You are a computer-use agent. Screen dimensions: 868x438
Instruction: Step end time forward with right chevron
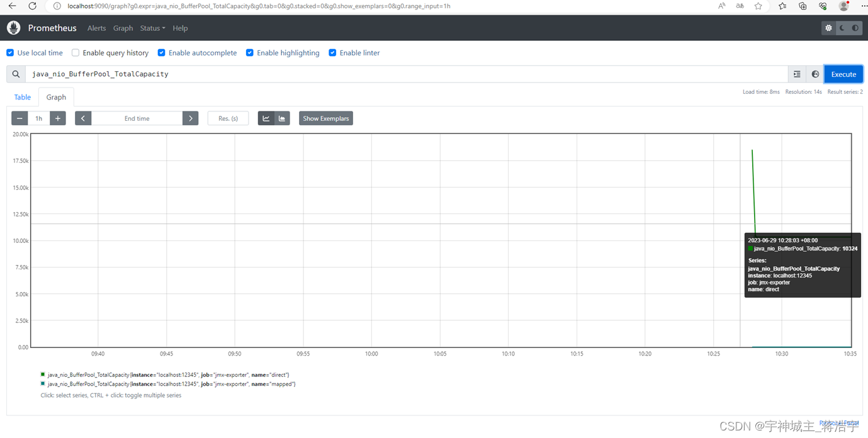[x=190, y=118]
